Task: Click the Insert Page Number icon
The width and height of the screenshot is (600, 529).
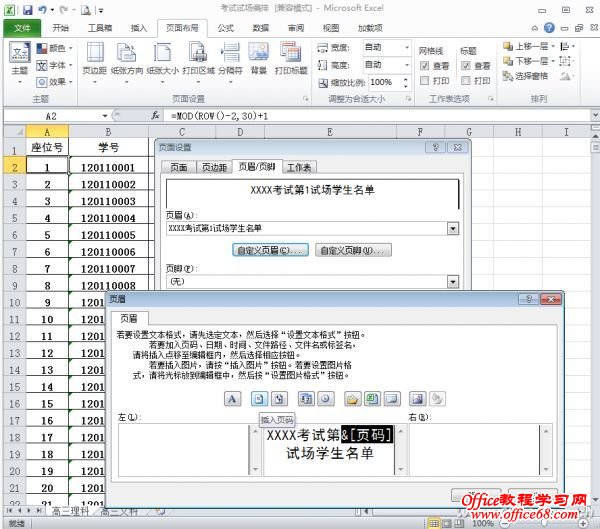Action: [259, 399]
